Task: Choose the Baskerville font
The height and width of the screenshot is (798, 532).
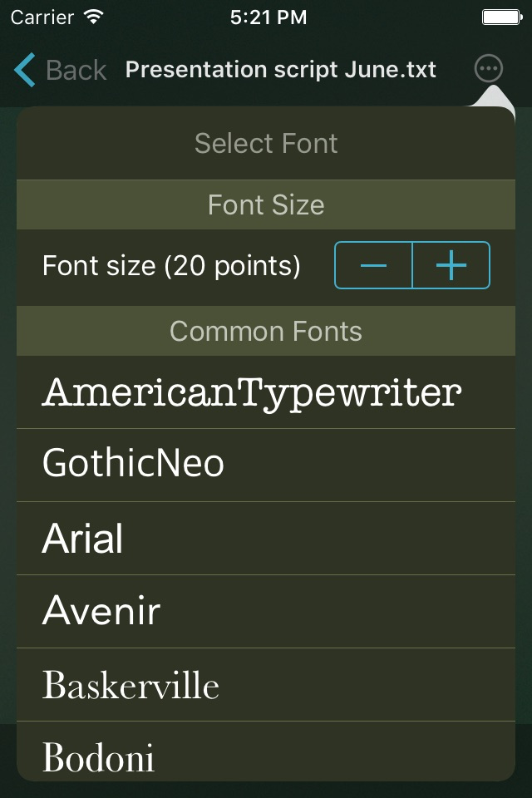Action: tap(266, 684)
